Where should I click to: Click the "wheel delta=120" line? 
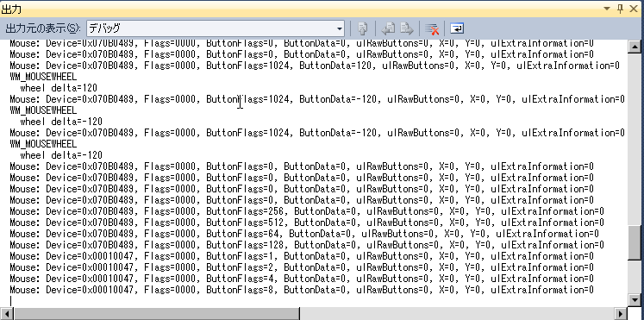(x=59, y=88)
